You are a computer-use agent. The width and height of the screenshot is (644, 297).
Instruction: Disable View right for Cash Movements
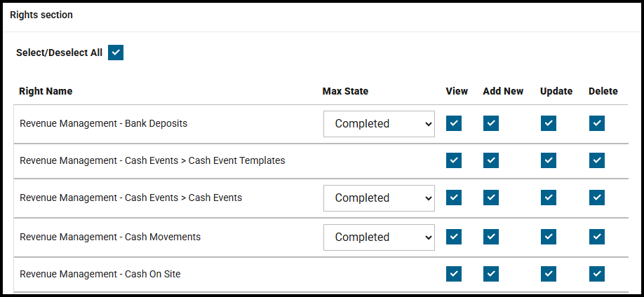(454, 237)
